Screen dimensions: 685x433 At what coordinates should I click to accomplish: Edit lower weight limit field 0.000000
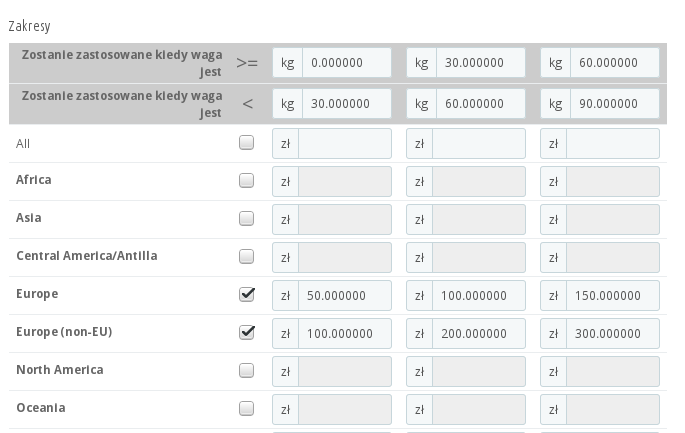pyautogui.click(x=346, y=62)
